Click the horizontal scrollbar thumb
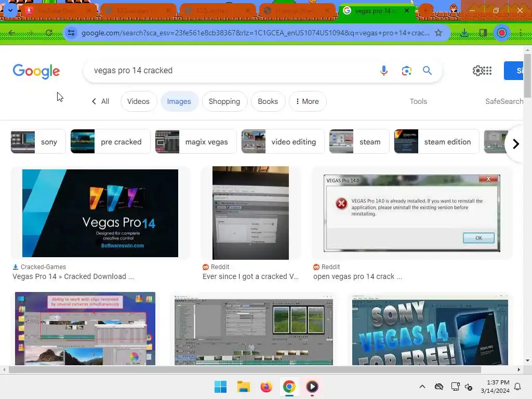 pos(245,369)
